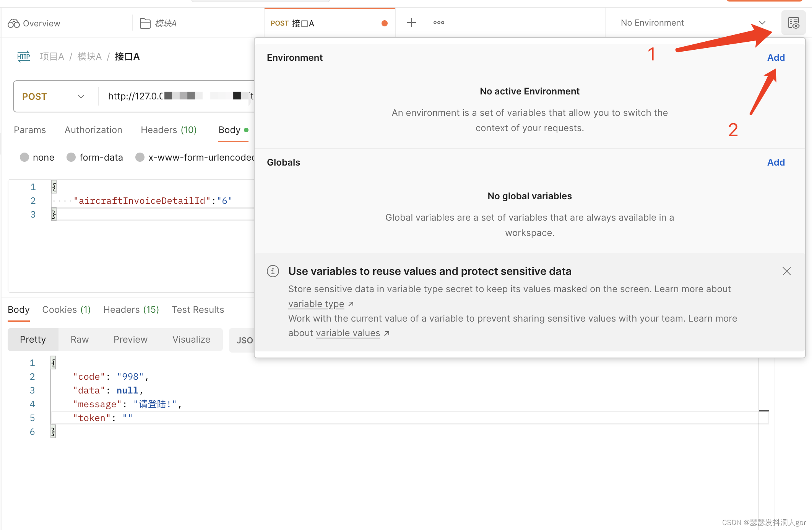Click 项目A in the breadcrumb
This screenshot has height=530, width=812.
pos(52,57)
